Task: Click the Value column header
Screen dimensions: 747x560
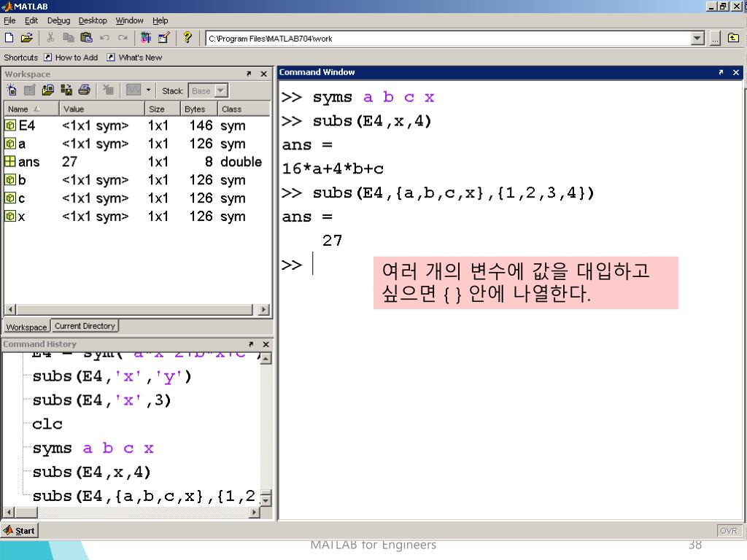Action: point(102,109)
